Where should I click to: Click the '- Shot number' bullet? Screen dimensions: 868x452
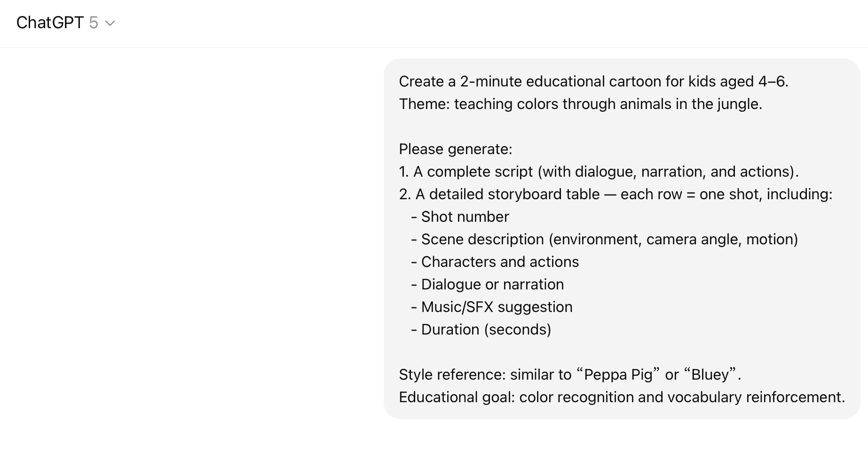pyautogui.click(x=460, y=217)
